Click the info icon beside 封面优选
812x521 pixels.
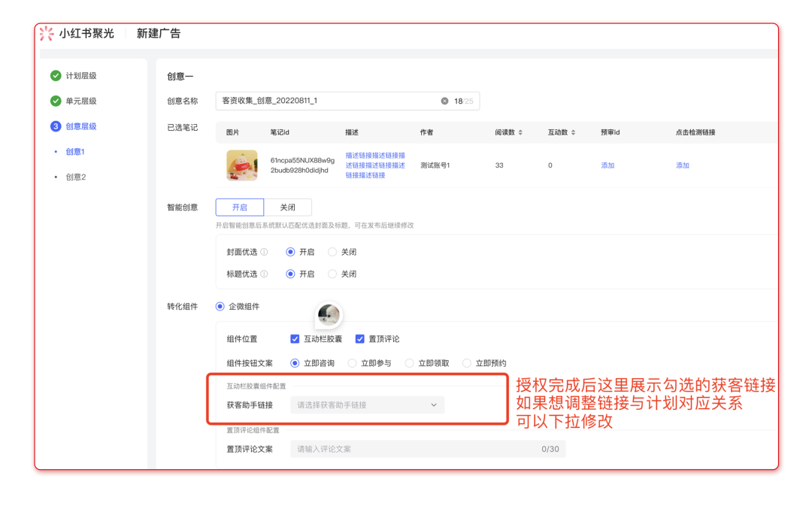(x=264, y=253)
